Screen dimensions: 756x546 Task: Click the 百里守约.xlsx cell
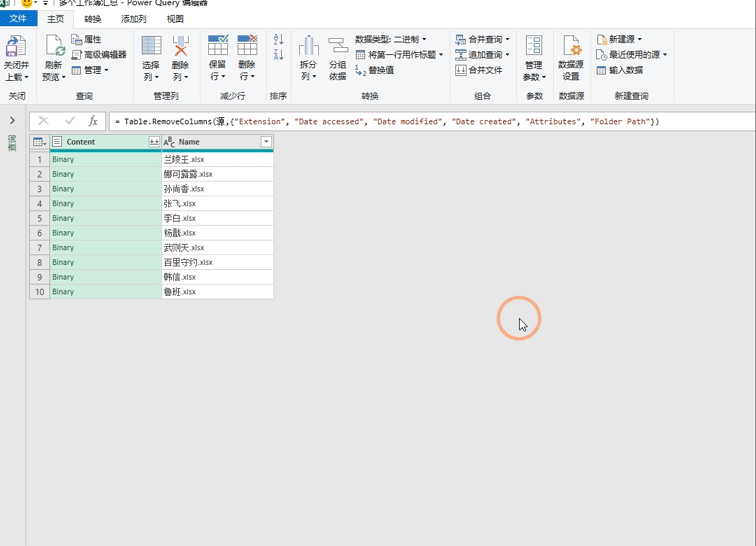[217, 262]
